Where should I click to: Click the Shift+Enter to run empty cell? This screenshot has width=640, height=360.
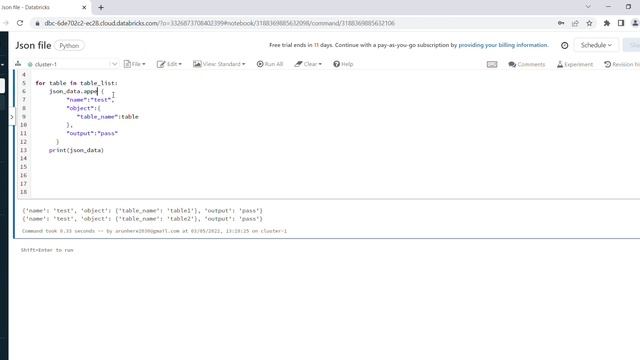[47, 250]
